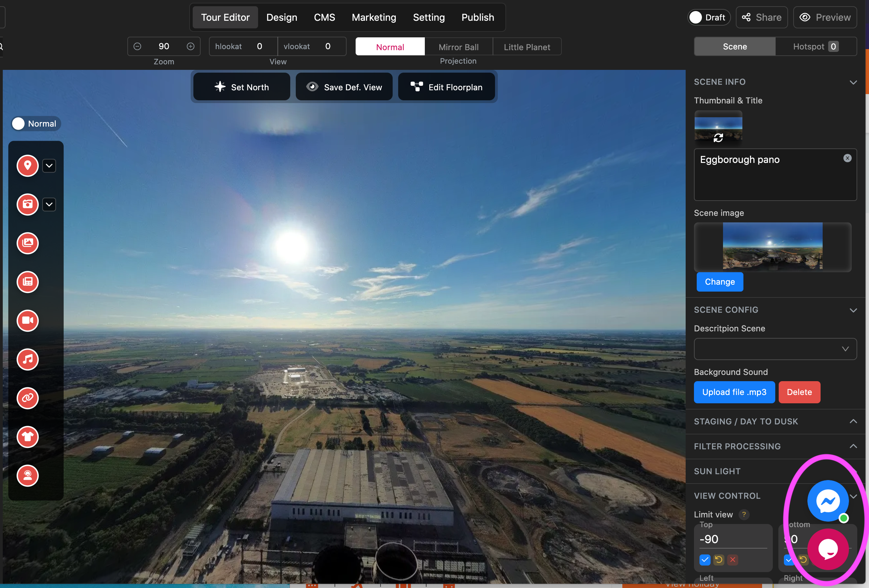
Task: Click the t-shirt product hotspot icon
Action: [x=28, y=437]
